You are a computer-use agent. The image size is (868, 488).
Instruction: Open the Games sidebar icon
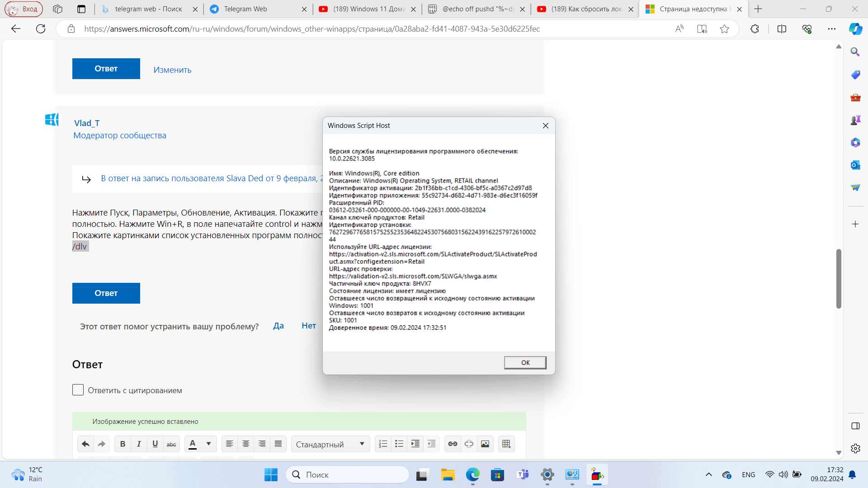pos(855,120)
